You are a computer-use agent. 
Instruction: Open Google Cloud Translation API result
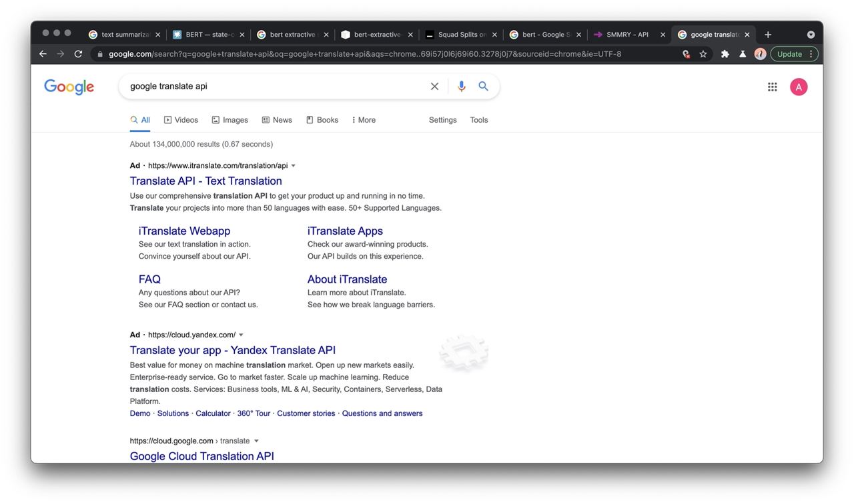click(202, 456)
